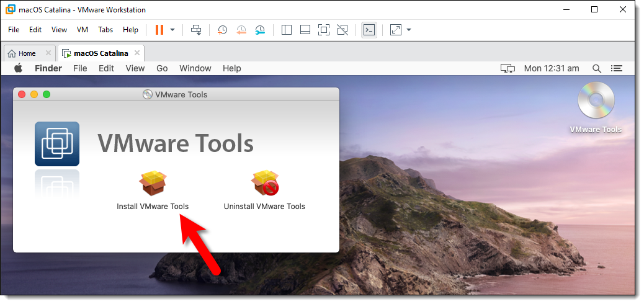Open the macOS Help menu
Viewport: 644px width, 304px height.
point(231,68)
